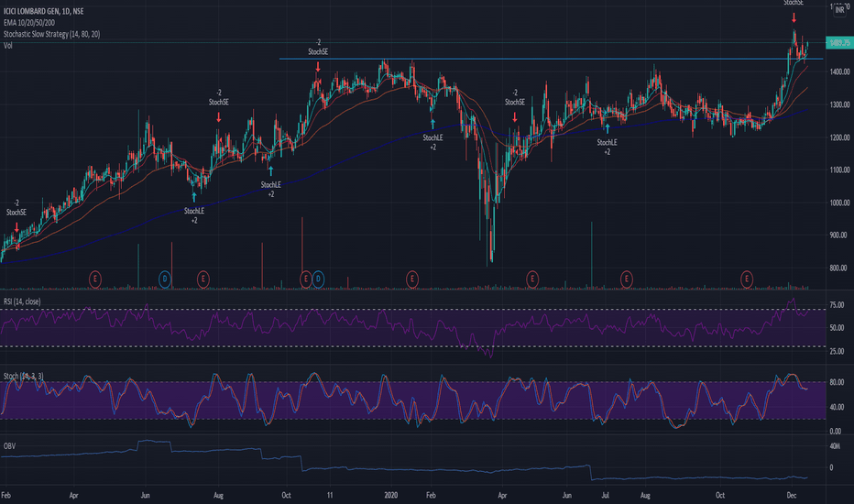
Task: Click the 2020 label on time axis
Action: tap(390, 495)
